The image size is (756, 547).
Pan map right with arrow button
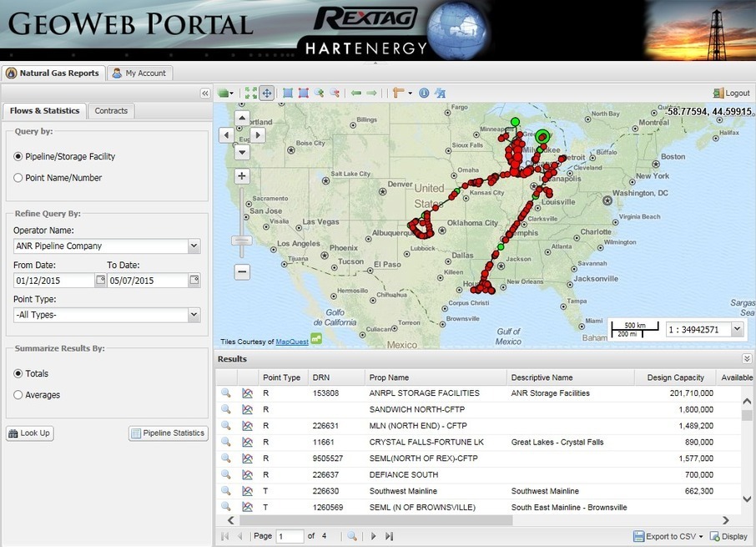(x=258, y=134)
